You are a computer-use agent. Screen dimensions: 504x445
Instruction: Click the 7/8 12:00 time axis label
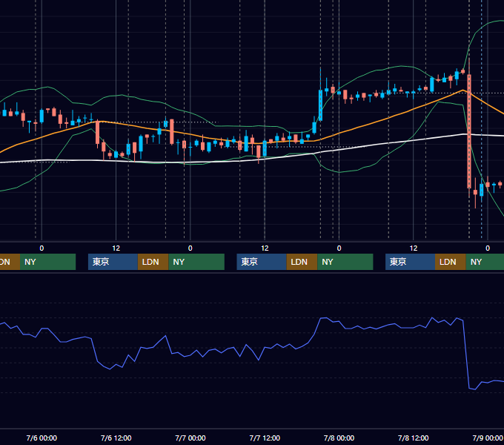414,438
